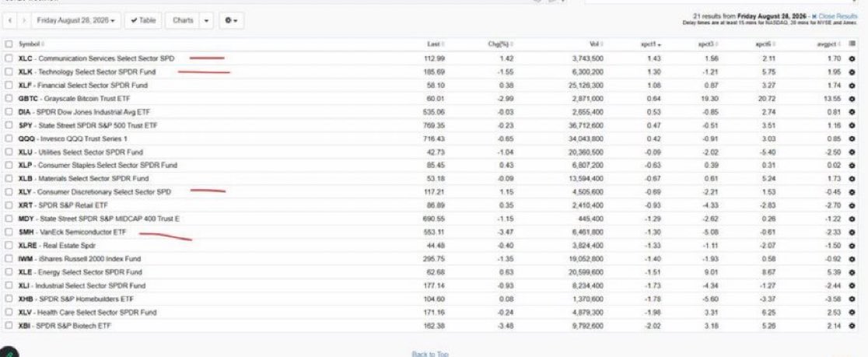Open the settings gear dropdown in toolbar

point(232,20)
